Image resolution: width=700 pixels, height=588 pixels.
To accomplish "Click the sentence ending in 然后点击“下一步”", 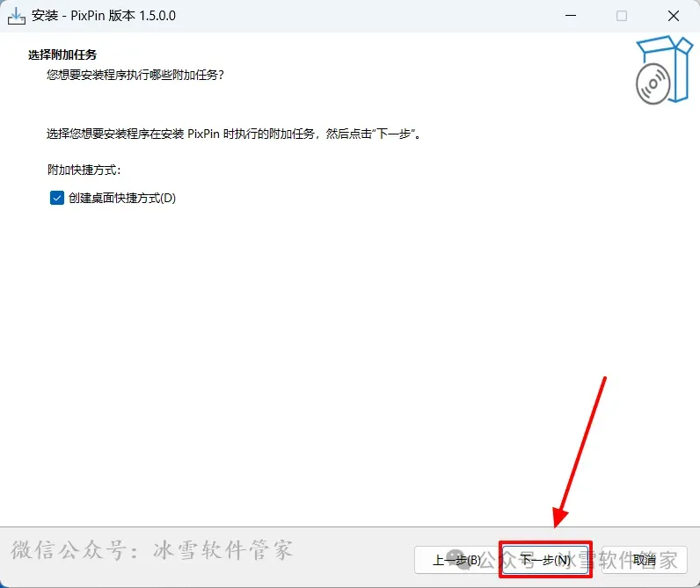I will point(234,134).
